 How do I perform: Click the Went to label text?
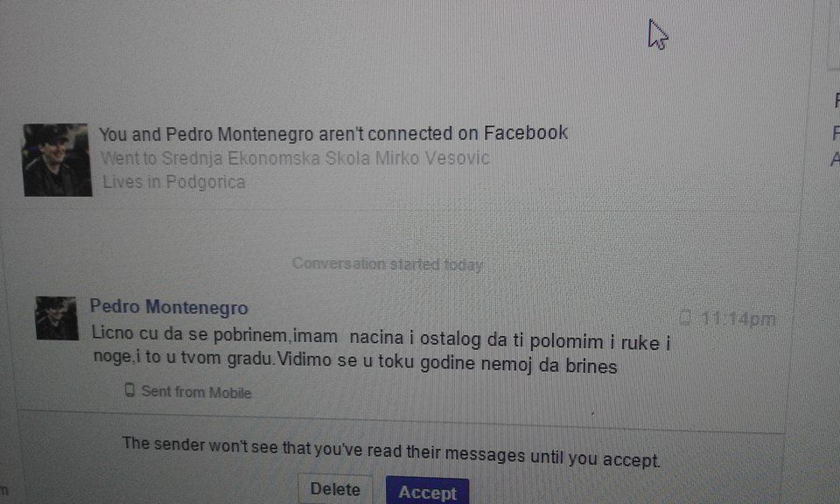point(129,158)
